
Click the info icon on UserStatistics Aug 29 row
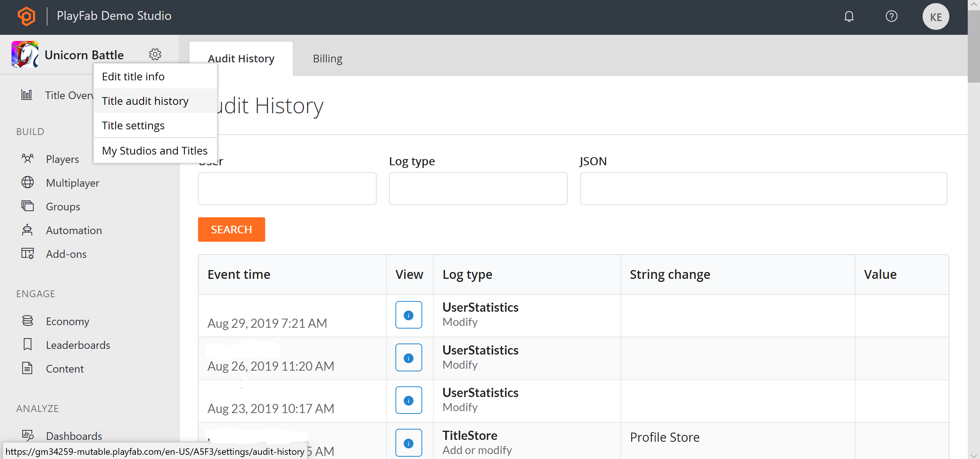pos(409,315)
